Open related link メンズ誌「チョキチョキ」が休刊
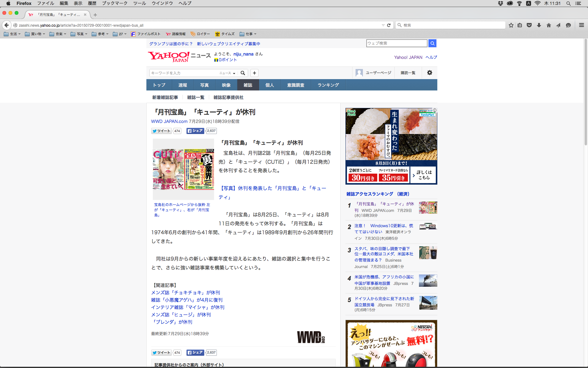 pos(185,293)
